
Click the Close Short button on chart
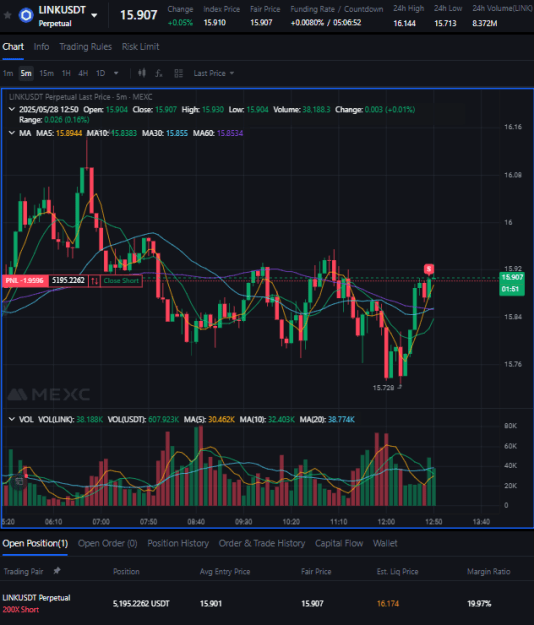point(121,281)
